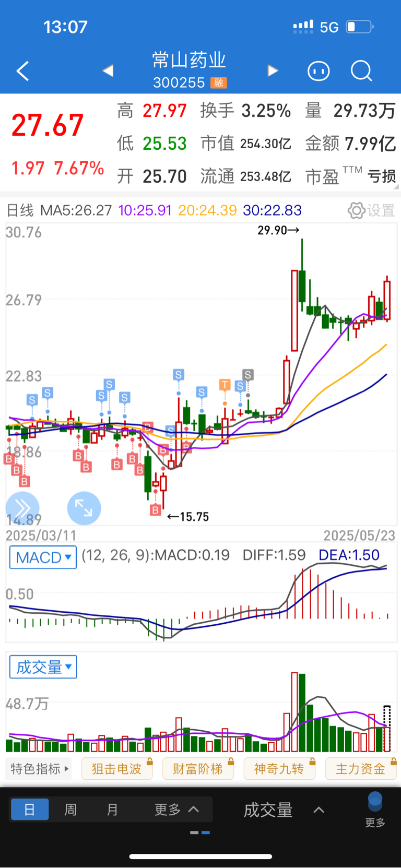Screen dimensions: 401x868
Task: Tap the gray S marker on chart
Action: tap(248, 375)
